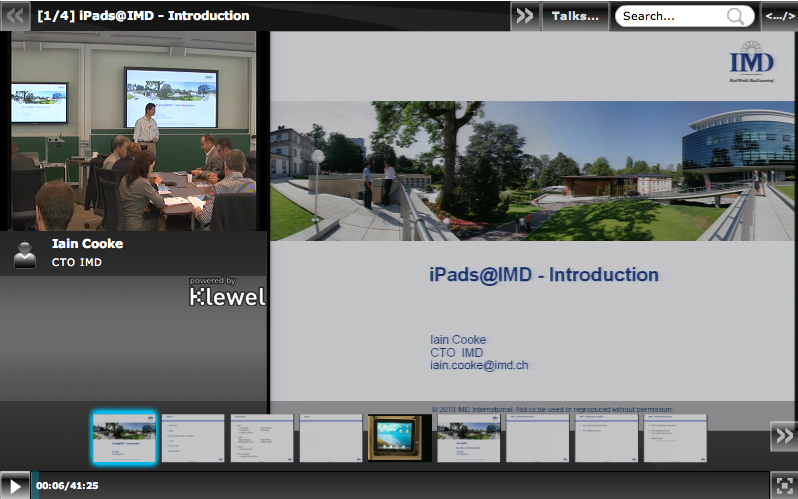Open the powered by Klewel logo
The height and width of the screenshot is (499, 798).
[x=227, y=292]
